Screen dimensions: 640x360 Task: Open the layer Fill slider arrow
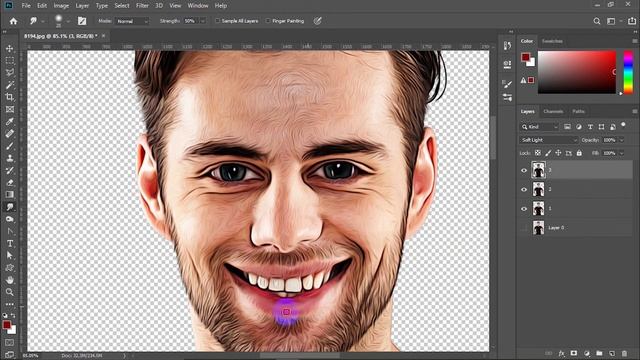coord(622,153)
